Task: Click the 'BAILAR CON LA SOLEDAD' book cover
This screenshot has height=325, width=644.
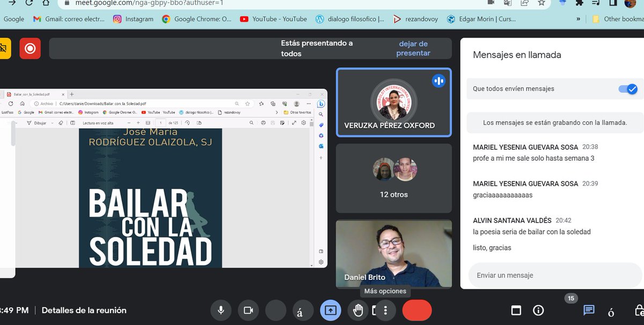Action: [150, 198]
